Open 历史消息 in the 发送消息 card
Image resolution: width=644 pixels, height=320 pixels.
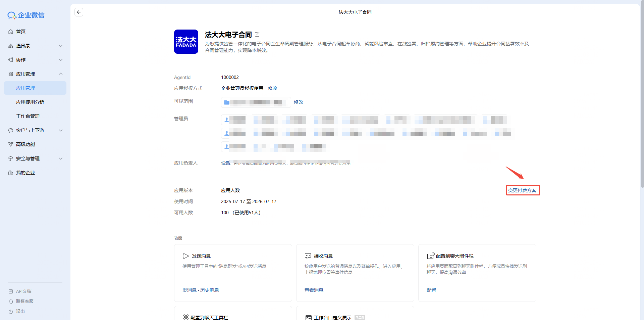(210, 290)
